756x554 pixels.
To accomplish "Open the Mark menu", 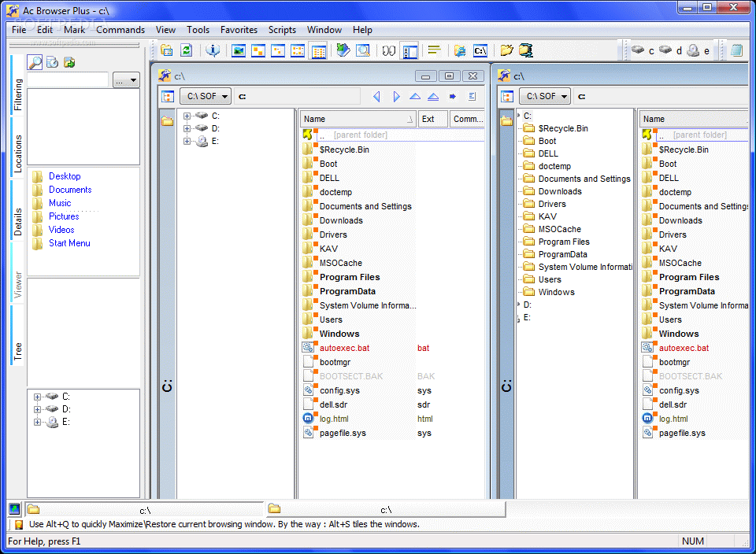I will (74, 30).
